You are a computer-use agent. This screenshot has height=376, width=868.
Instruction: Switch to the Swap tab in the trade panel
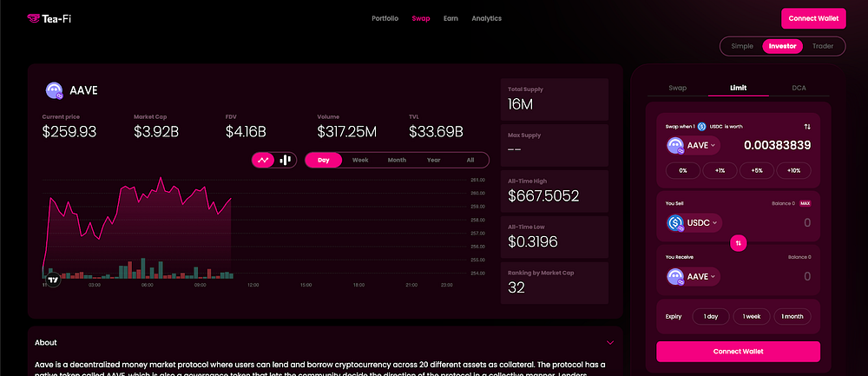tap(678, 88)
